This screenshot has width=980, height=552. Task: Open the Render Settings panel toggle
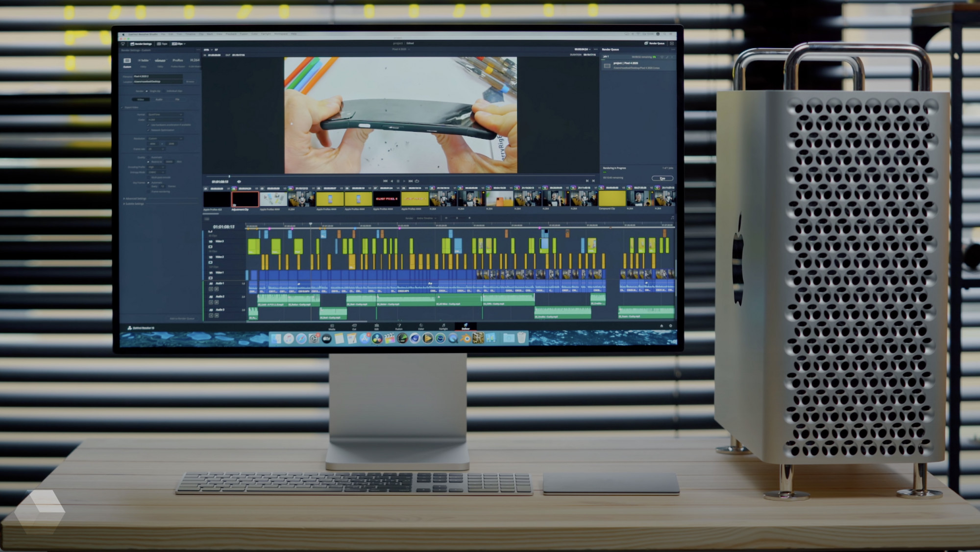(x=141, y=44)
